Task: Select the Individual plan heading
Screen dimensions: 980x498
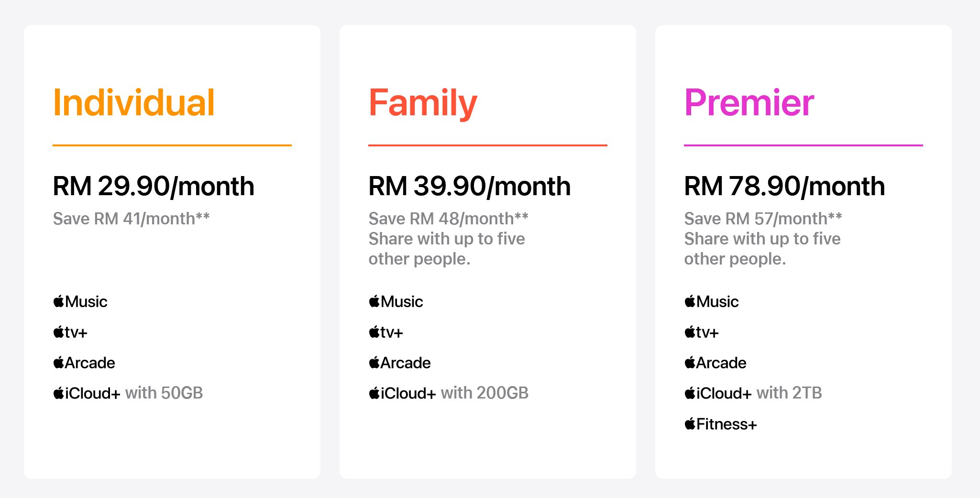Action: [134, 103]
